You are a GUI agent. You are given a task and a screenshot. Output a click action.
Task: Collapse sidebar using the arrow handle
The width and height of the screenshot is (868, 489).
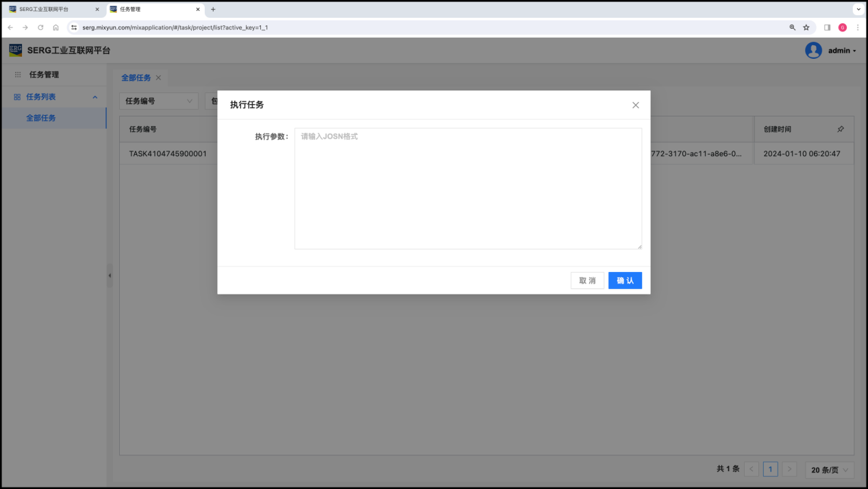pyautogui.click(x=110, y=275)
